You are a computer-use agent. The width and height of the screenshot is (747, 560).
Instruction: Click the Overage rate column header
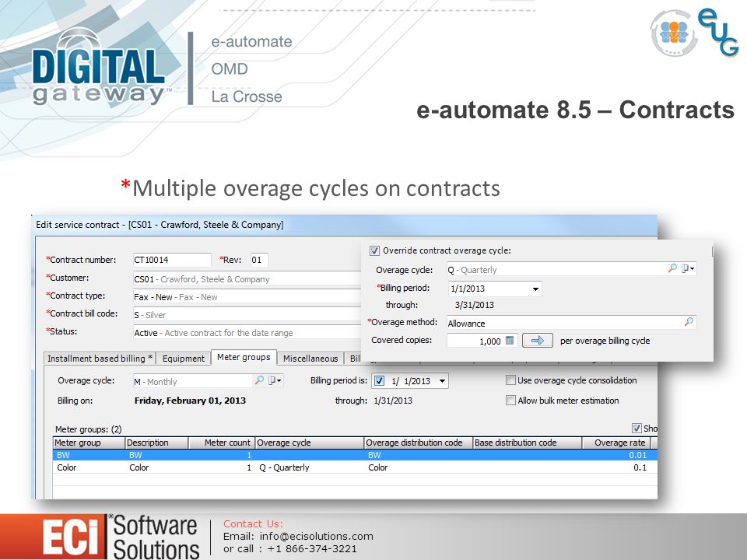[x=617, y=443]
